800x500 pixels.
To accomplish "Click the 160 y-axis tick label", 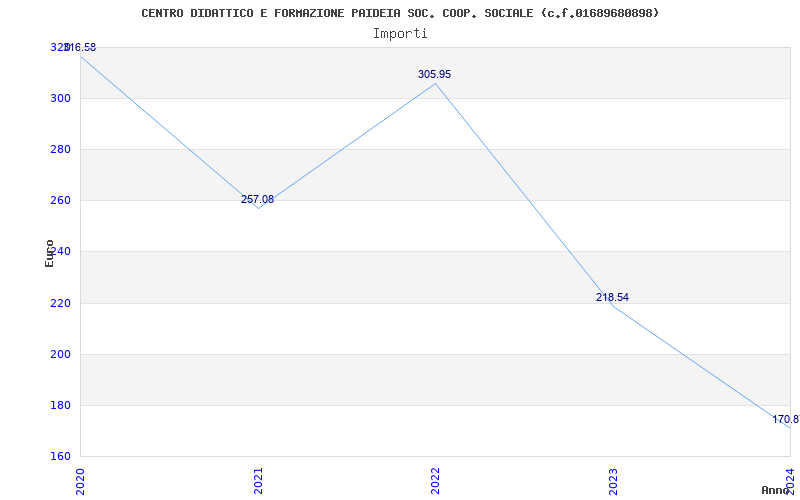I will (60, 456).
